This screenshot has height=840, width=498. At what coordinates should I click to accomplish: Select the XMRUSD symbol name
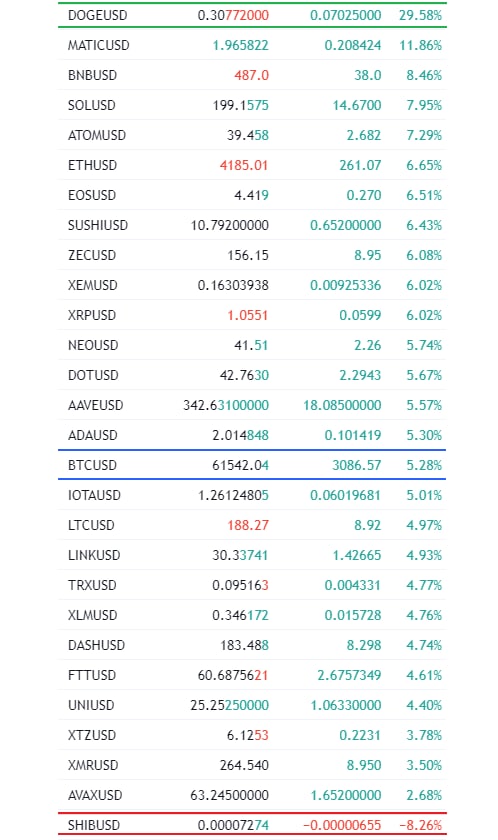click(93, 765)
